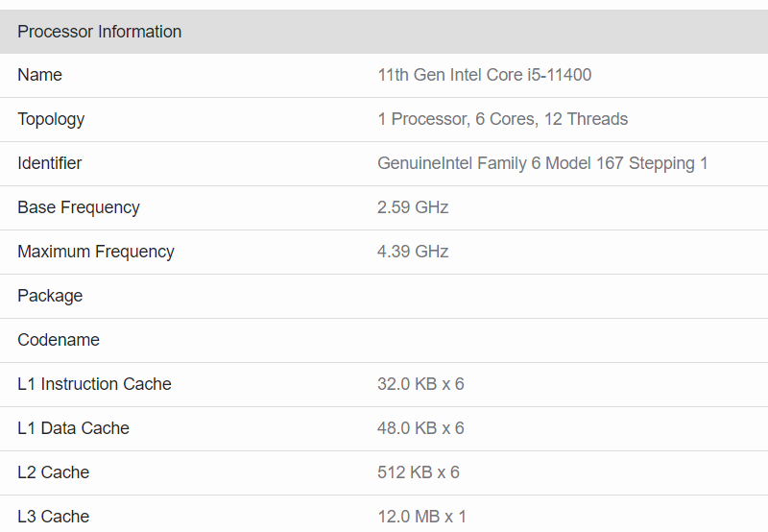768x532 pixels.
Task: Click the 32.0 KB x 6 value
Action: tap(420, 384)
